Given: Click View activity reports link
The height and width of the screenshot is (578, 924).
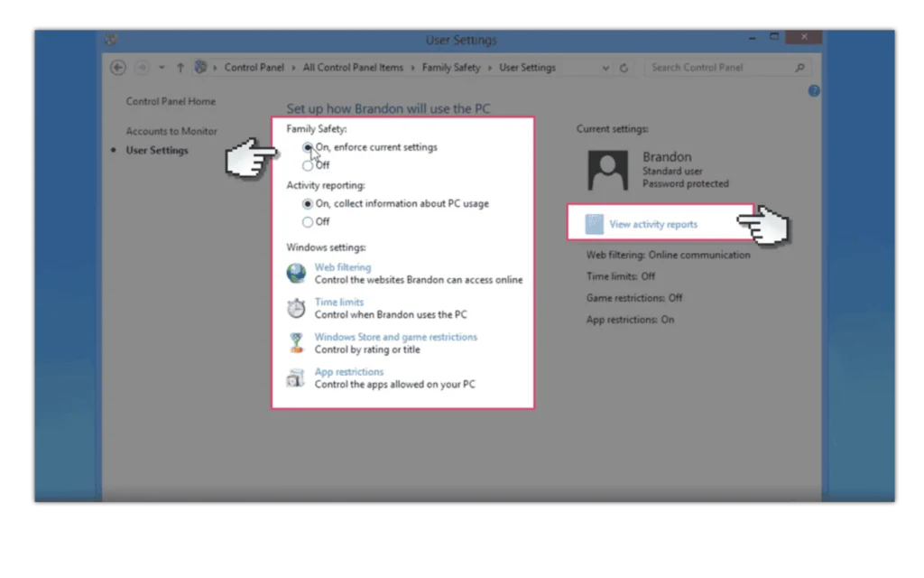Looking at the screenshot, I should pyautogui.click(x=653, y=224).
